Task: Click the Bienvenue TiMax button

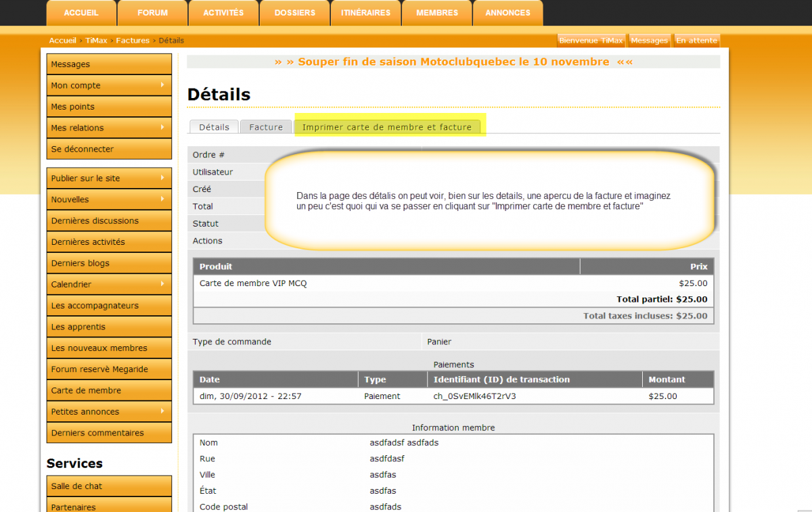Action: tap(591, 41)
